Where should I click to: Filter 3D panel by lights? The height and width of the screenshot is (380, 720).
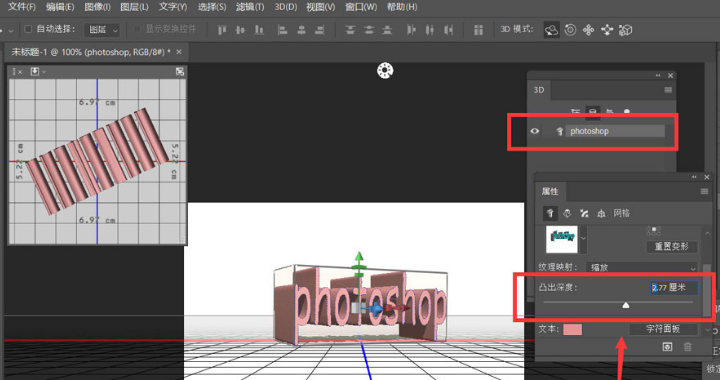click(x=626, y=112)
